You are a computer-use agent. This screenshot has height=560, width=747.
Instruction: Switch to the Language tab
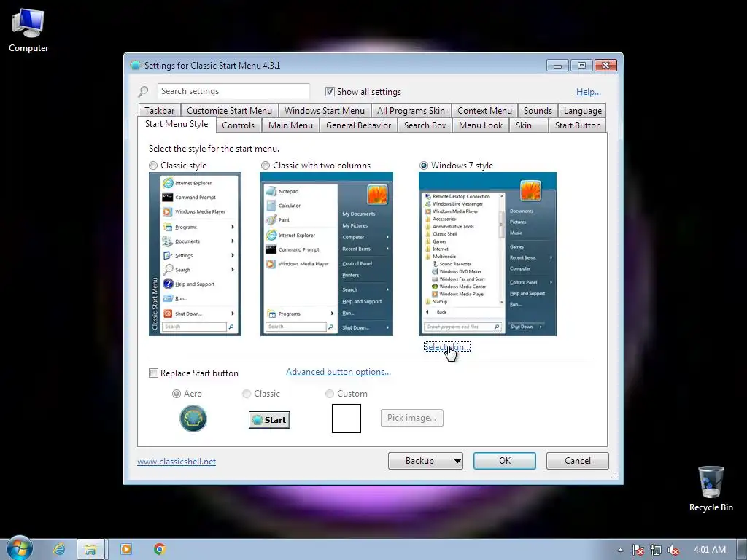(x=582, y=111)
